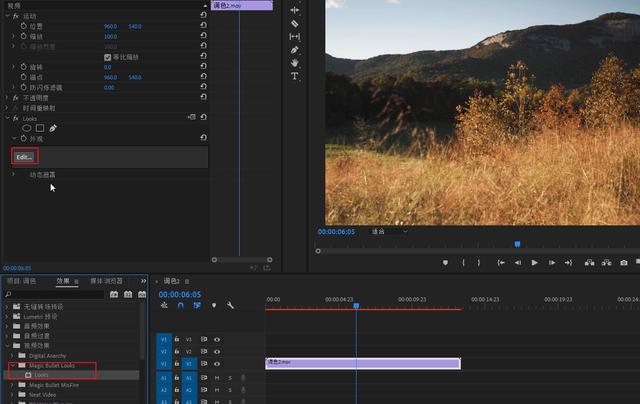The image size is (640, 404).
Task: Toggle lock on track V3
Action: 177,339
